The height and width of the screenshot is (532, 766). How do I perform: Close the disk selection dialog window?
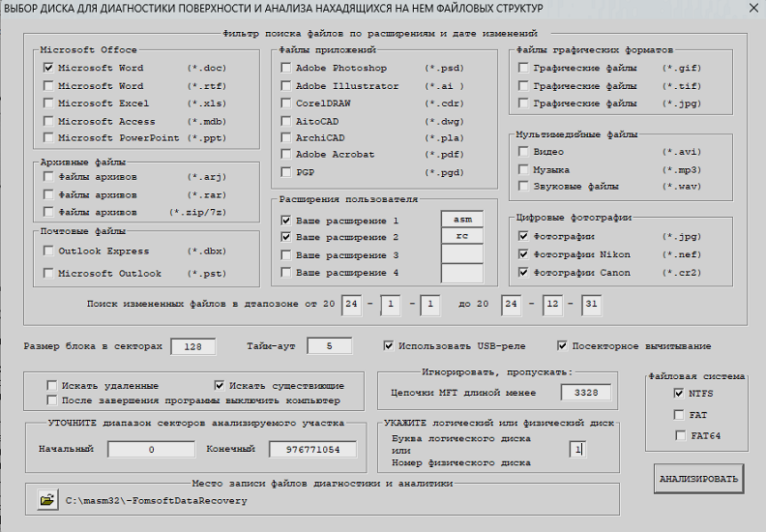(752, 8)
